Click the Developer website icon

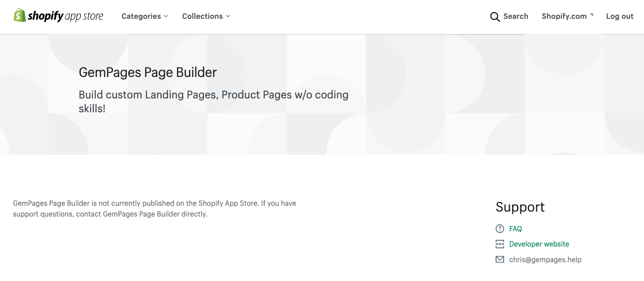point(500,244)
